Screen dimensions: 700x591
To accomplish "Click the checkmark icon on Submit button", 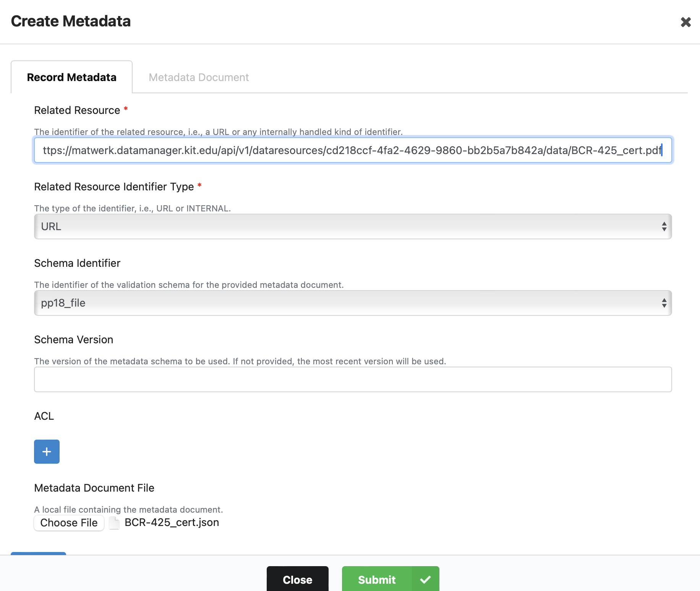I will click(425, 580).
